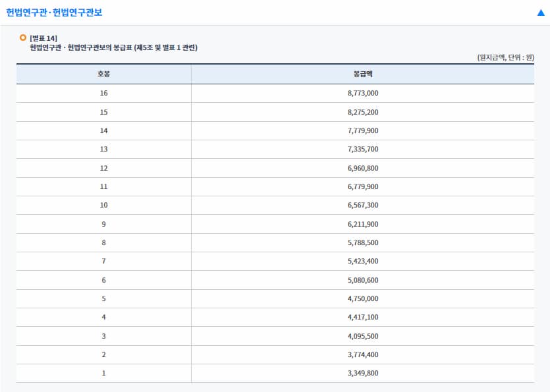Select grade cell 10

click(x=104, y=206)
